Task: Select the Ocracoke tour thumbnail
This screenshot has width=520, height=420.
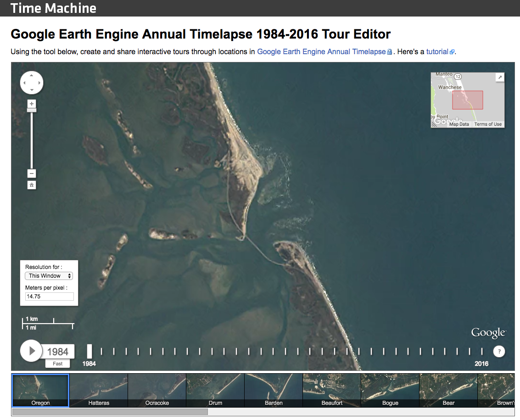Action: click(157, 391)
